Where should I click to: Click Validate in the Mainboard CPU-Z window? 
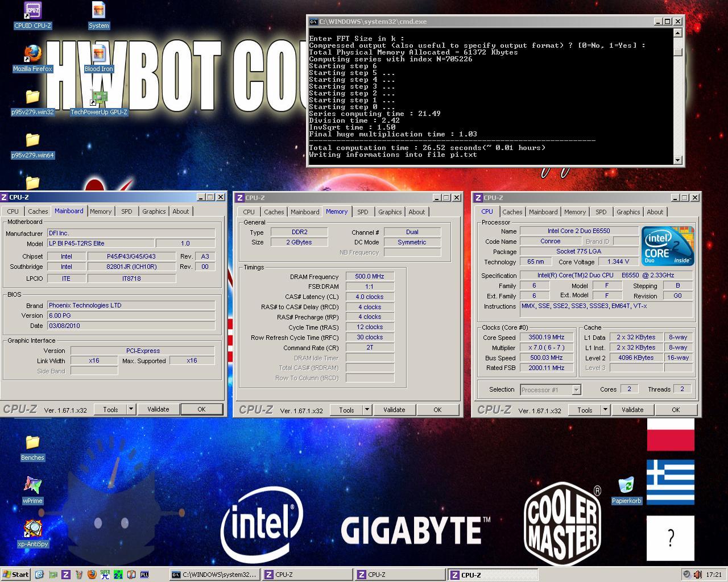tap(158, 409)
